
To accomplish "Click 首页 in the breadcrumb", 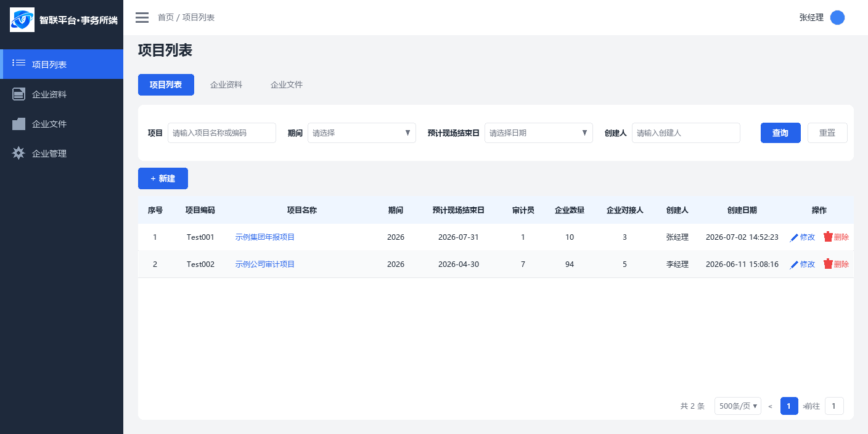I will [x=166, y=17].
